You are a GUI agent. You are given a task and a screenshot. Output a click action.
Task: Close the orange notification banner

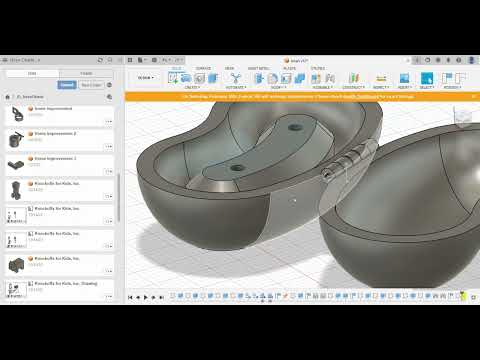[x=473, y=96]
